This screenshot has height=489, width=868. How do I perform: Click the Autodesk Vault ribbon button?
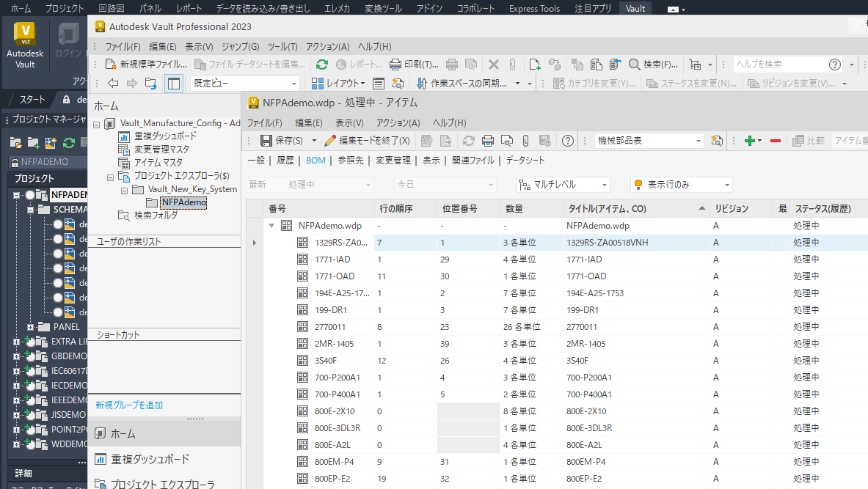pos(25,46)
